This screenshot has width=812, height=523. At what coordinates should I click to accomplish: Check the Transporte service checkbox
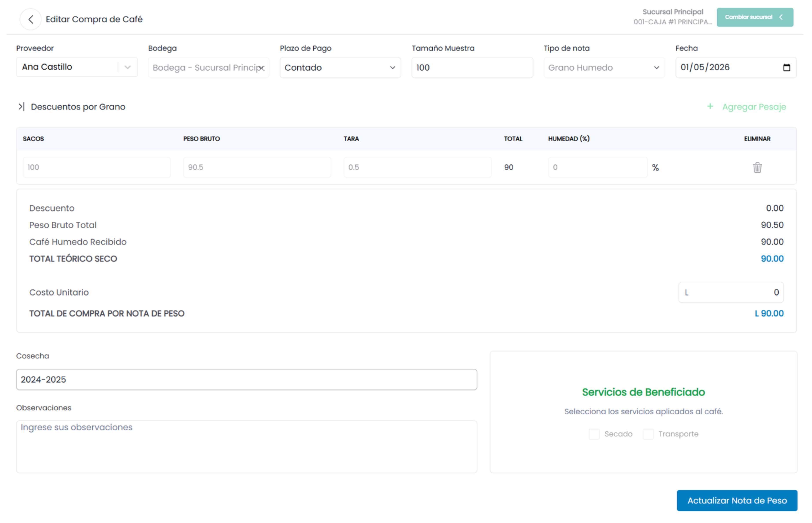[x=648, y=434]
